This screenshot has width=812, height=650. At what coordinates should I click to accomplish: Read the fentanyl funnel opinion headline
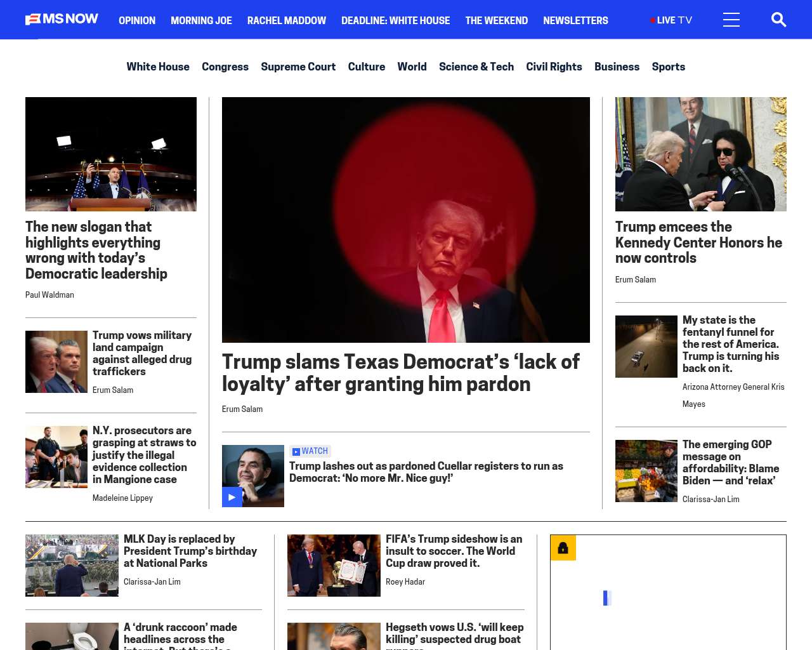[731, 344]
